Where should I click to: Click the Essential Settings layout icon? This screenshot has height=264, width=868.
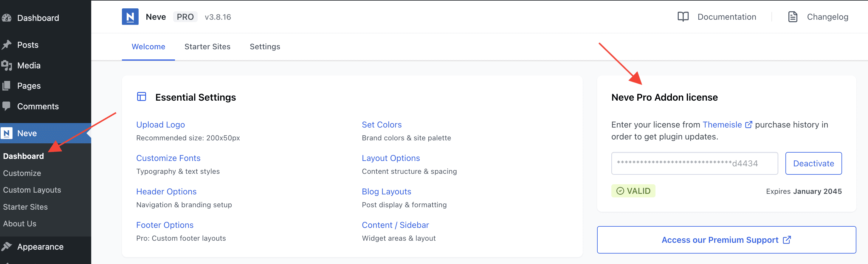[x=142, y=97]
